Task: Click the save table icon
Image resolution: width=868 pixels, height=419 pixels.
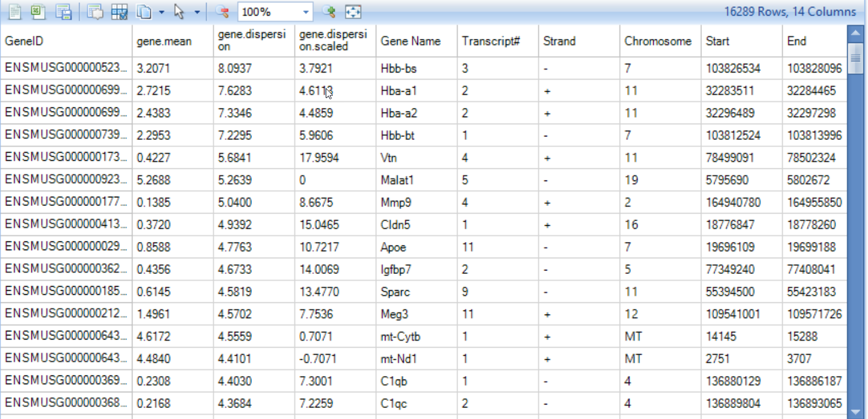Action: click(x=63, y=12)
